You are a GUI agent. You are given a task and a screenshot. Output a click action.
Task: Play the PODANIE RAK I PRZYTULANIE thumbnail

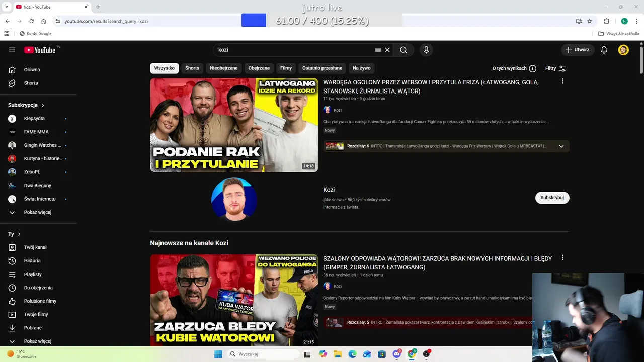click(x=234, y=125)
